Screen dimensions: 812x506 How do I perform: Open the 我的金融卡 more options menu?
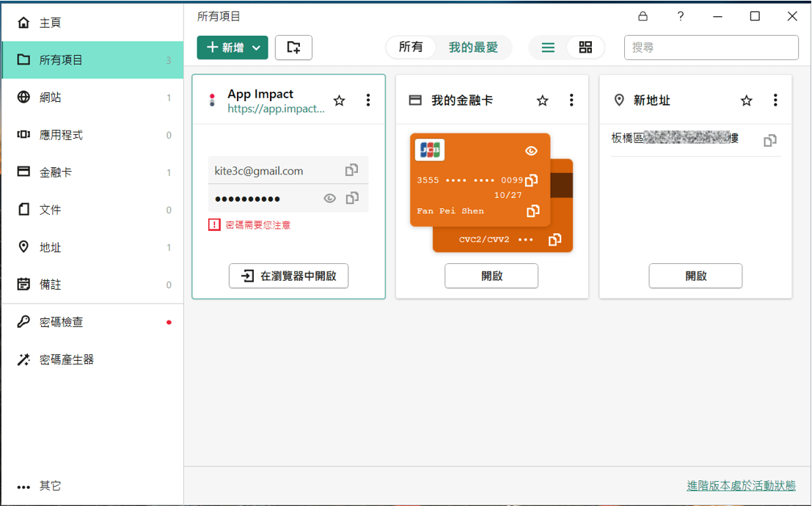pos(571,100)
